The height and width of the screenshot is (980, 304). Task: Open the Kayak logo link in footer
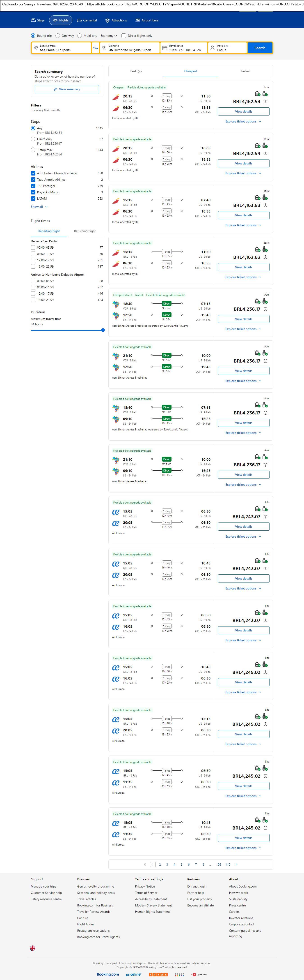tap(158, 974)
